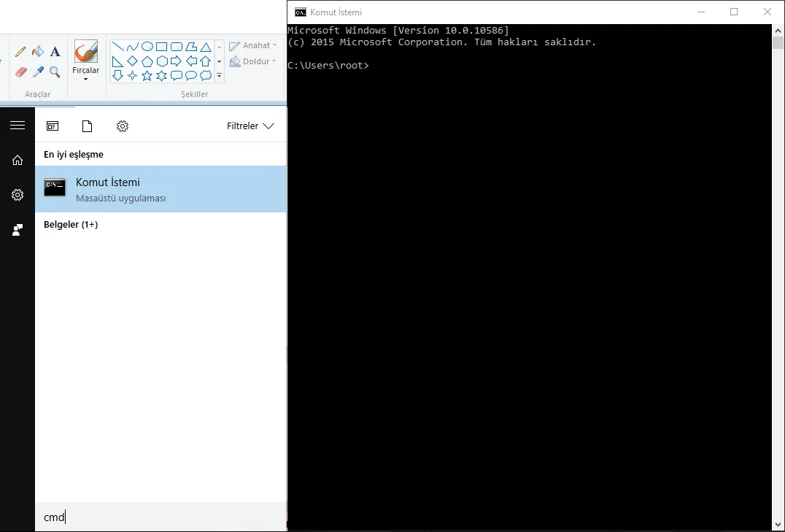
Task: Open settings gear in search sidebar
Action: click(x=18, y=195)
